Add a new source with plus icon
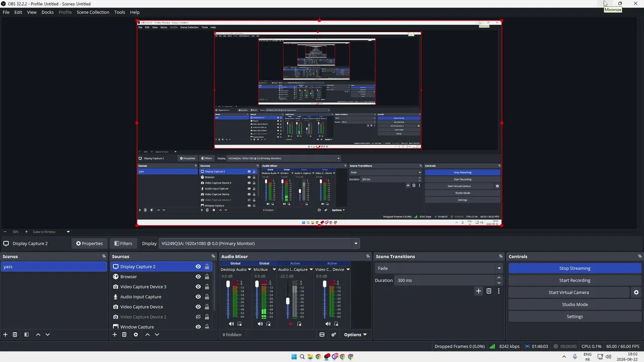This screenshot has height=362, width=644. click(115, 334)
